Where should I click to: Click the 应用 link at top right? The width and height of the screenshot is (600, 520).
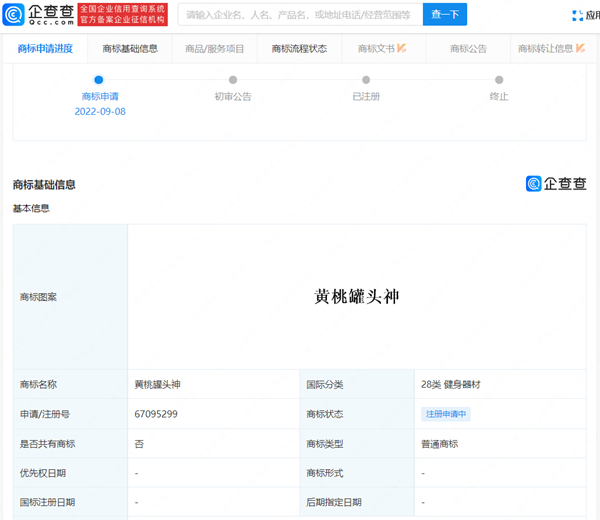[x=593, y=15]
